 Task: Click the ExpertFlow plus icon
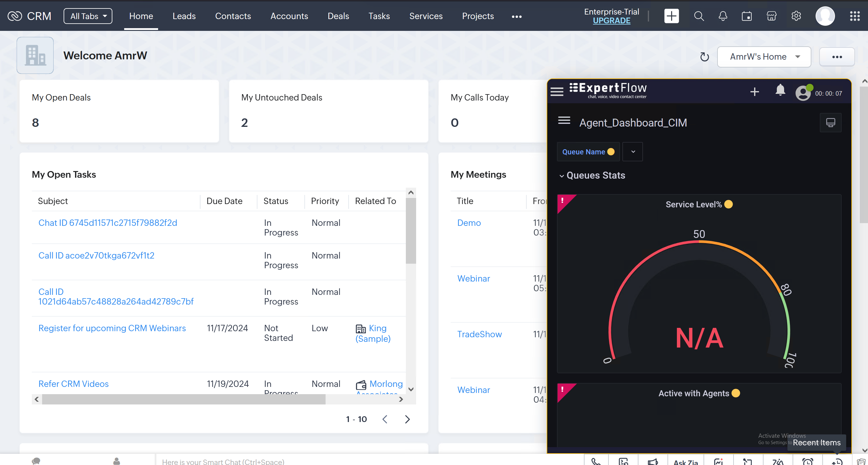[754, 92]
